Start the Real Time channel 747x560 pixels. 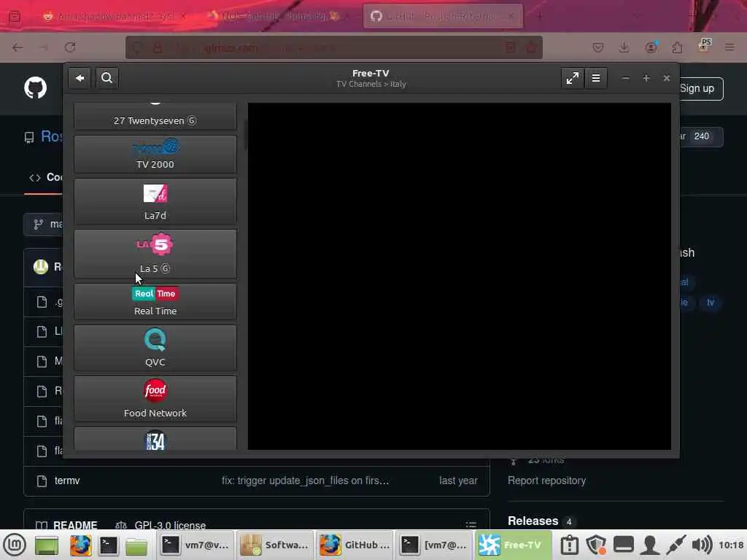coord(155,301)
